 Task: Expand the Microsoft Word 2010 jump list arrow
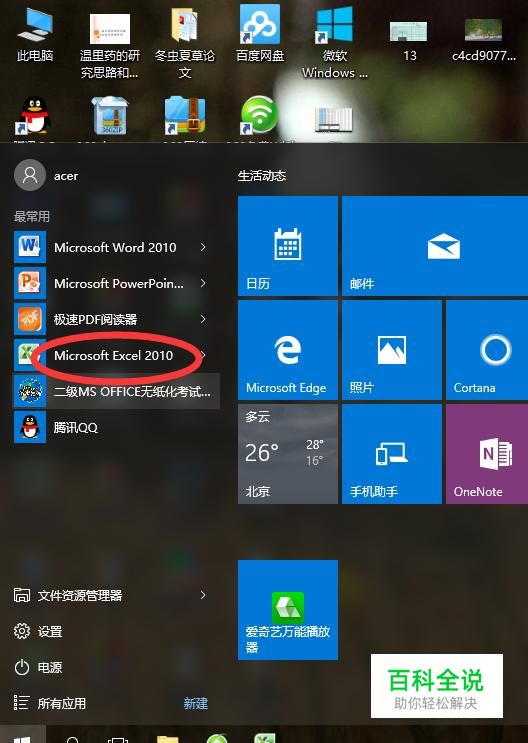click(x=203, y=247)
